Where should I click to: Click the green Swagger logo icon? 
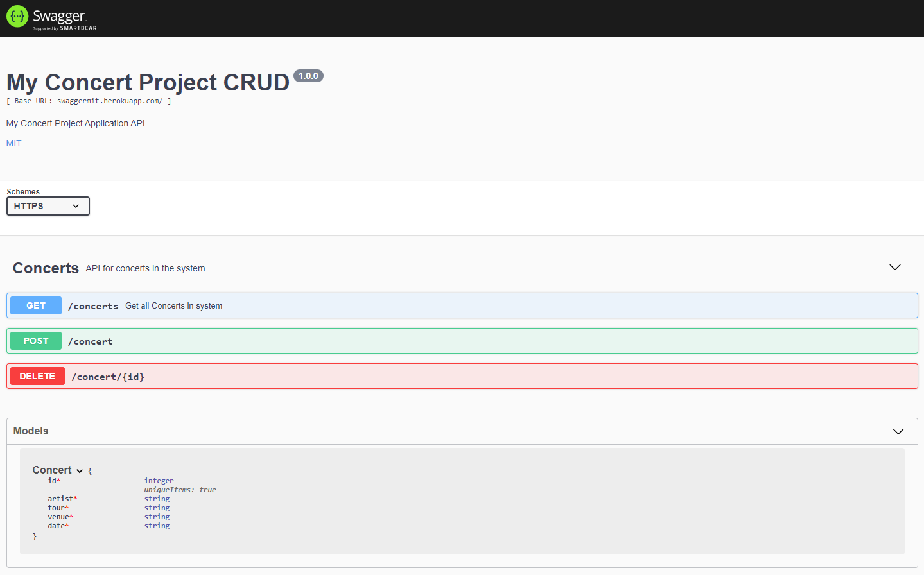(17, 17)
